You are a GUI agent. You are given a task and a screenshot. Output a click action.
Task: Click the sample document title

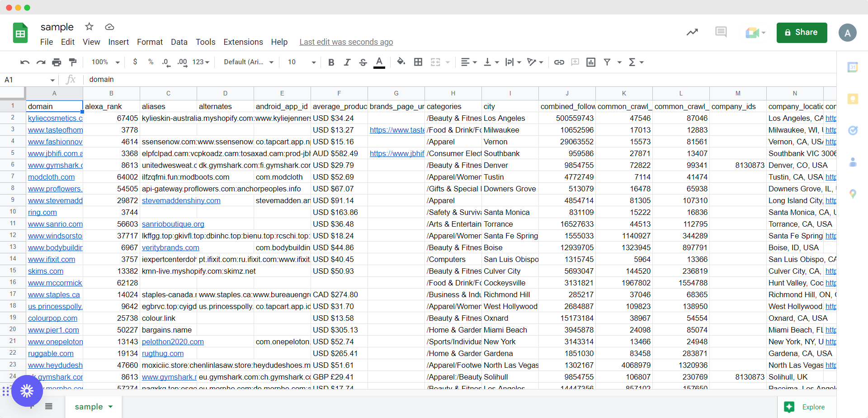coord(57,27)
